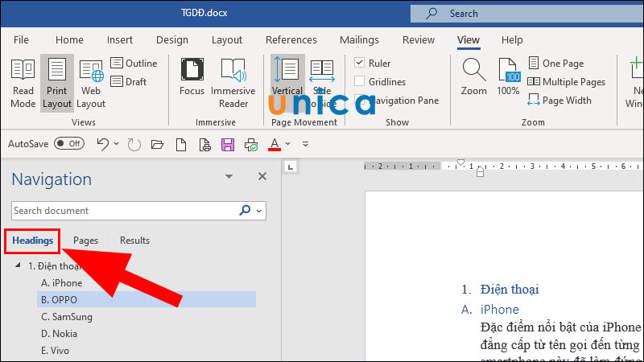Open the References ribbon tab
The height and width of the screenshot is (362, 644).
click(291, 39)
